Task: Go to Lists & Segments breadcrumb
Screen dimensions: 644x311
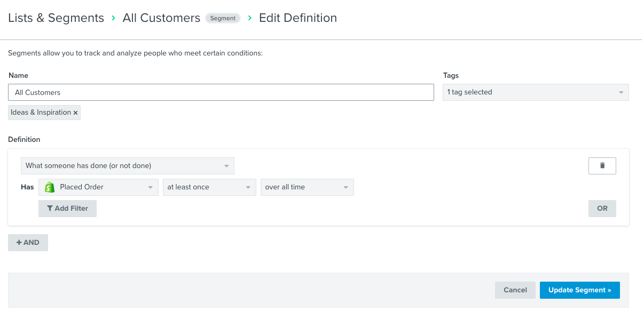Action: click(56, 18)
